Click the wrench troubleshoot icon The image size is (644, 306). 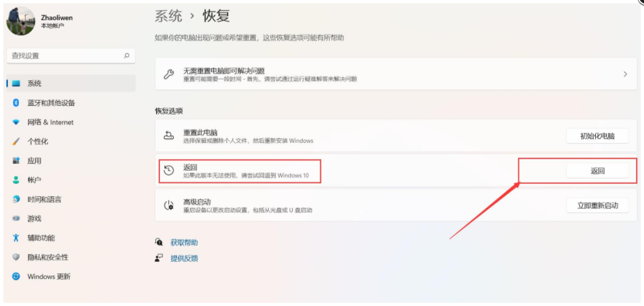[168, 74]
